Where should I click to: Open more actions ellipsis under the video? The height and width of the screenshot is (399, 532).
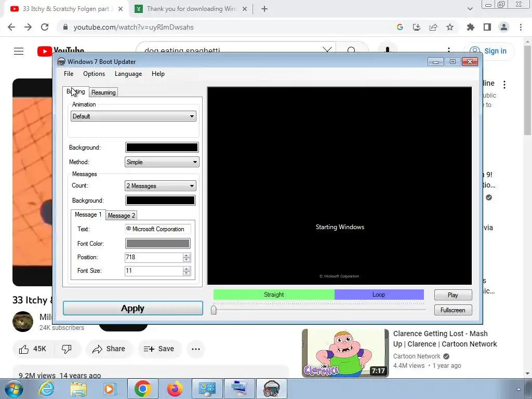click(196, 349)
